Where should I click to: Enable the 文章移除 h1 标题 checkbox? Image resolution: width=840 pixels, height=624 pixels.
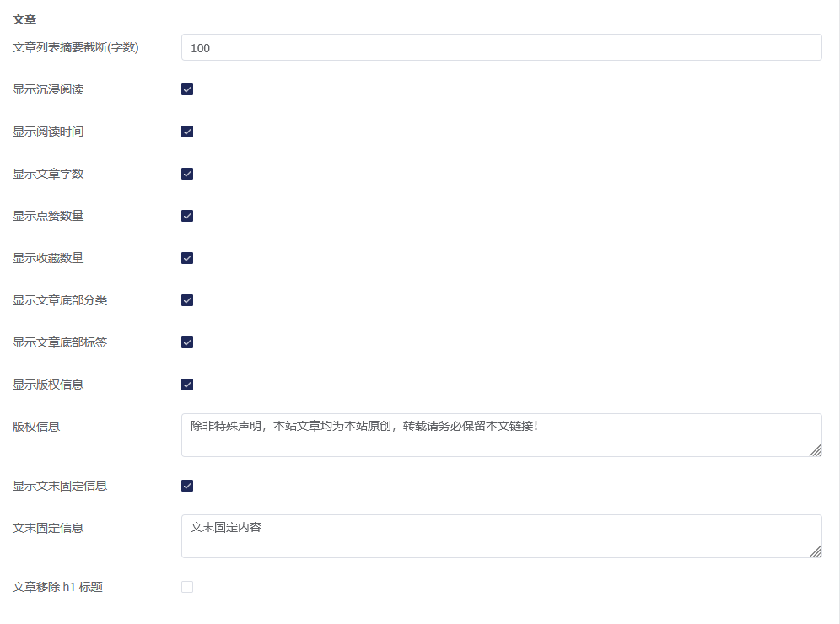point(187,587)
